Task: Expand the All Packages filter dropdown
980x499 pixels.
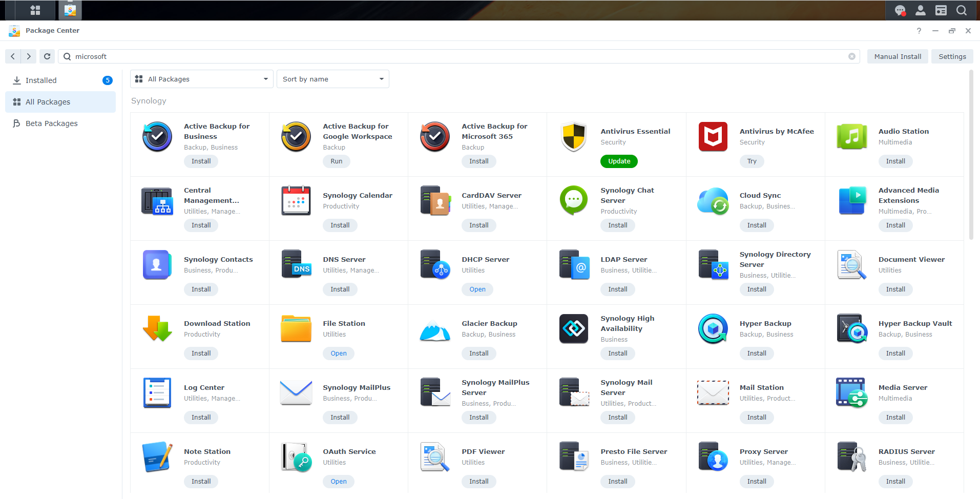Action: click(x=201, y=79)
